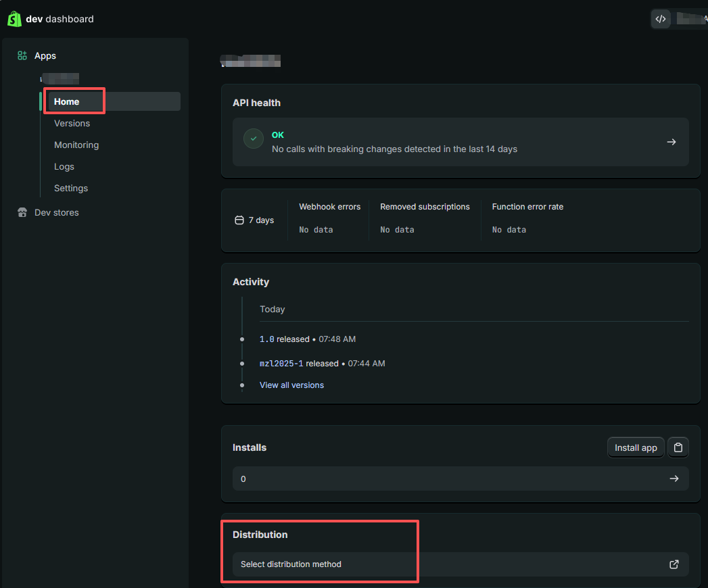Viewport: 708px width, 588px height.
Task: Click the Shopify bag logo
Action: coord(14,19)
